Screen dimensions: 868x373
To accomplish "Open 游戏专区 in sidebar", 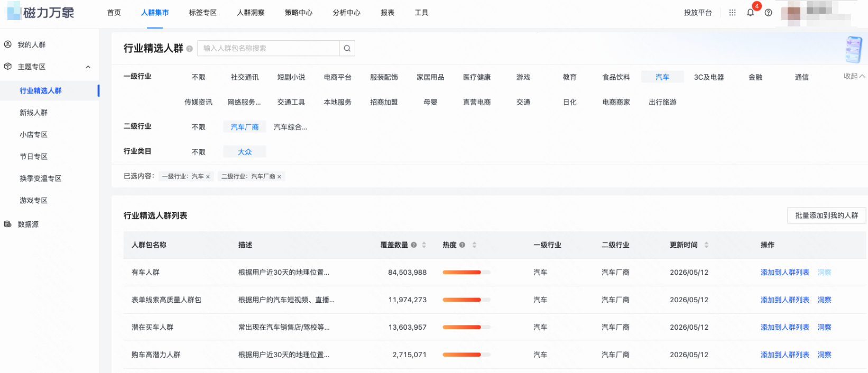I will coord(33,200).
